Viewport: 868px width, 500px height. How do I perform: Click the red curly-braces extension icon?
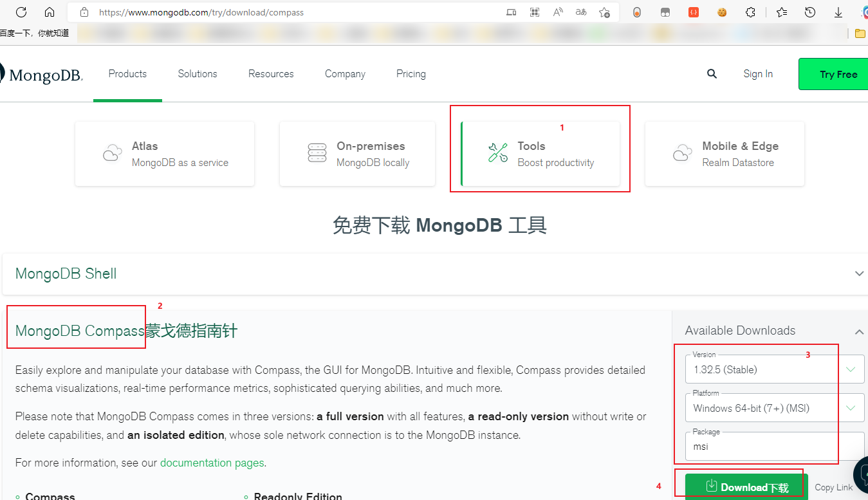point(694,12)
